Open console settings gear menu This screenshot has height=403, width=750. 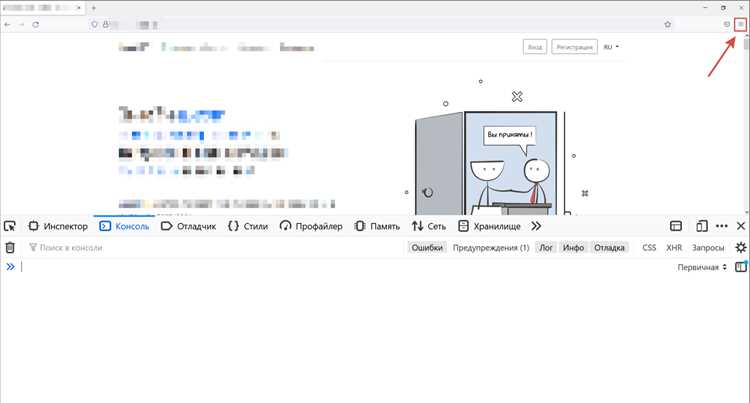[x=740, y=247]
